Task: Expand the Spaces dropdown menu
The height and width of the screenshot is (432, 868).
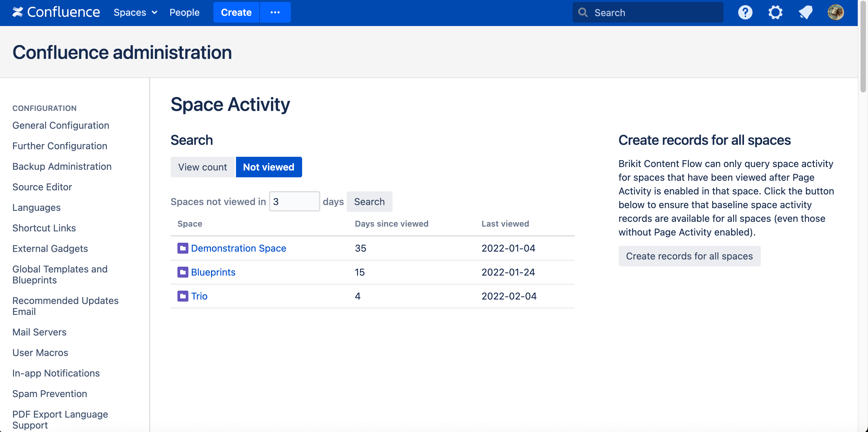Action: click(x=135, y=13)
